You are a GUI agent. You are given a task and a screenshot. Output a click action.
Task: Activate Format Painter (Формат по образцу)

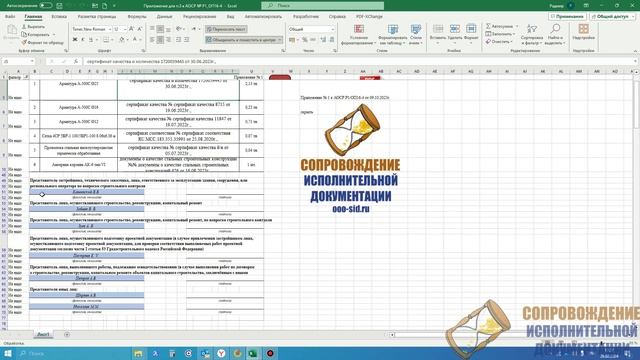pos(42,42)
